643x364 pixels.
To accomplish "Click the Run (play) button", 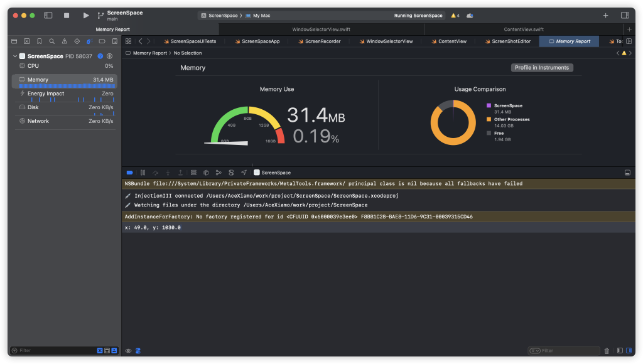I will pos(86,15).
